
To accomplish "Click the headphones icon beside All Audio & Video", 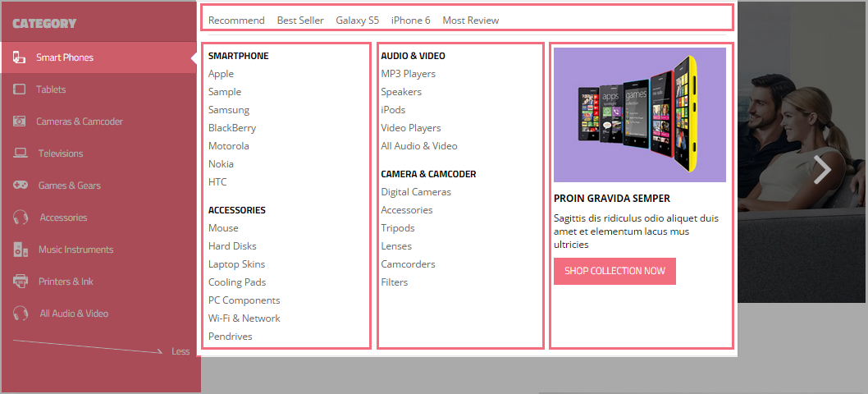I will [21, 313].
